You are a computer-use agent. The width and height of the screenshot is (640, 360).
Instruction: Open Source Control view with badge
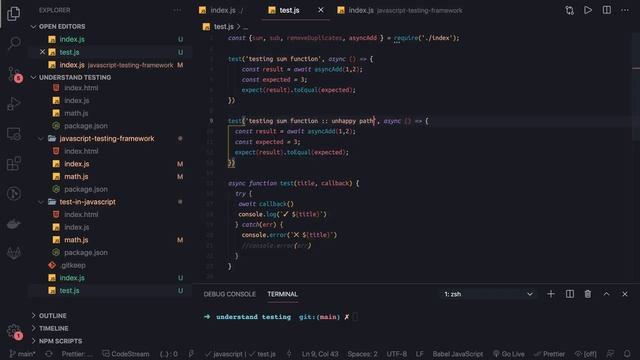click(14, 74)
